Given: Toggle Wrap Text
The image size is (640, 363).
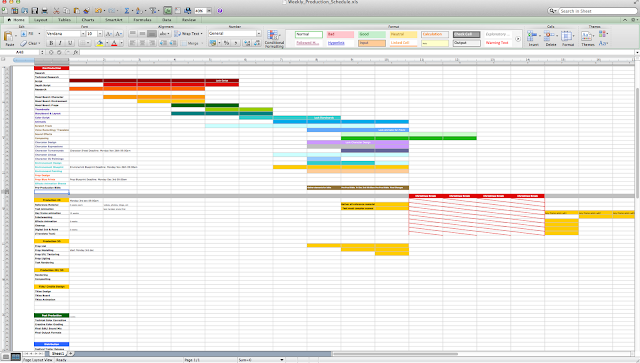Looking at the screenshot, I should point(188,33).
